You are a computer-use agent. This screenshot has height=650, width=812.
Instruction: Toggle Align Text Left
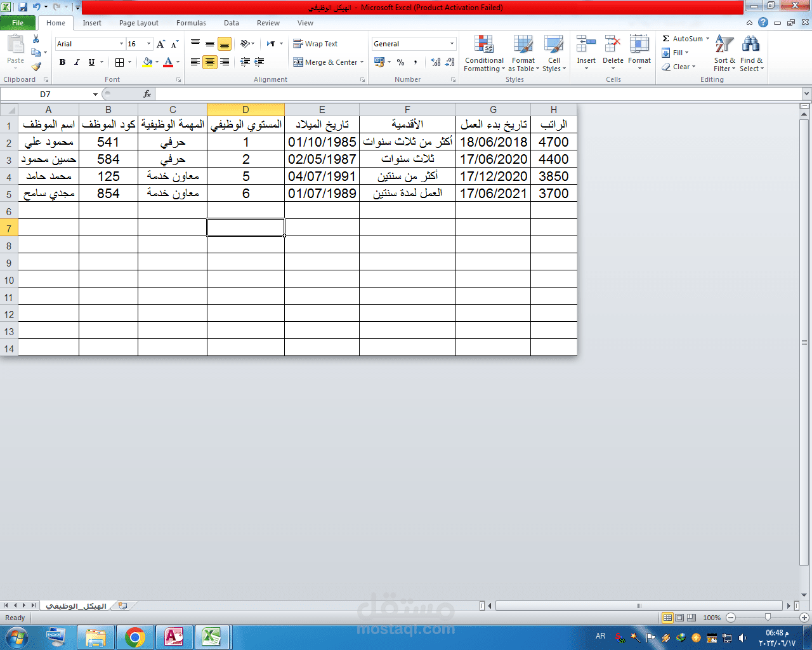point(195,62)
